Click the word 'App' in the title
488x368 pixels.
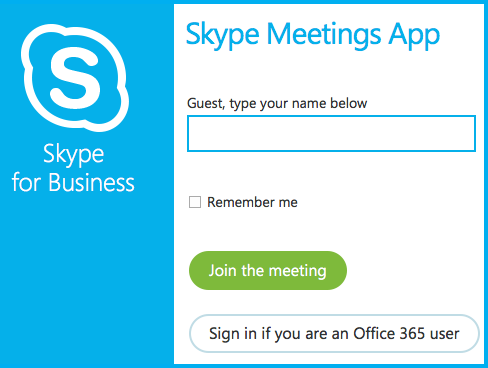click(414, 36)
